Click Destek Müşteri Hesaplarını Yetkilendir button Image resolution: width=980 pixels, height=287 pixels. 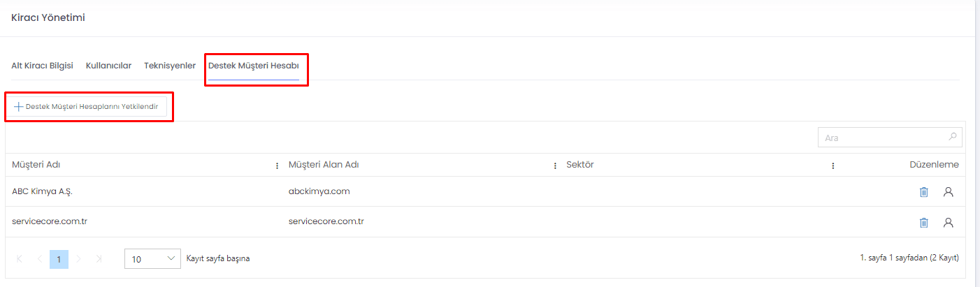click(x=87, y=106)
